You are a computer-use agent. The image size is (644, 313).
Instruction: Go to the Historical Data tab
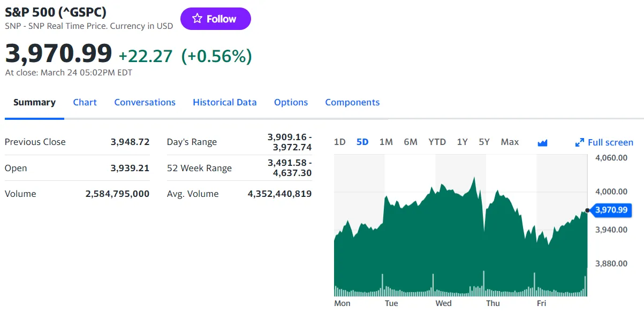point(225,102)
